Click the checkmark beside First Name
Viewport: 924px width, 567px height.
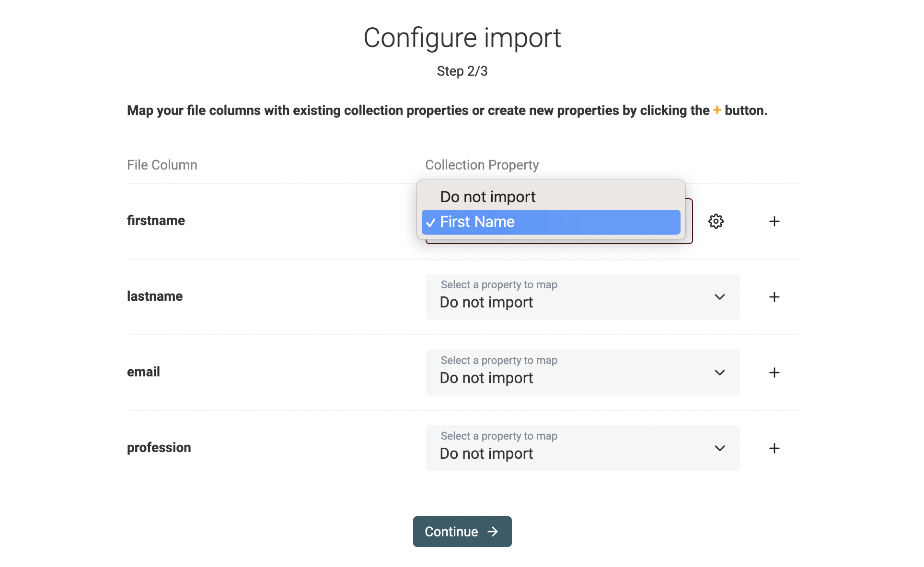[x=430, y=223]
